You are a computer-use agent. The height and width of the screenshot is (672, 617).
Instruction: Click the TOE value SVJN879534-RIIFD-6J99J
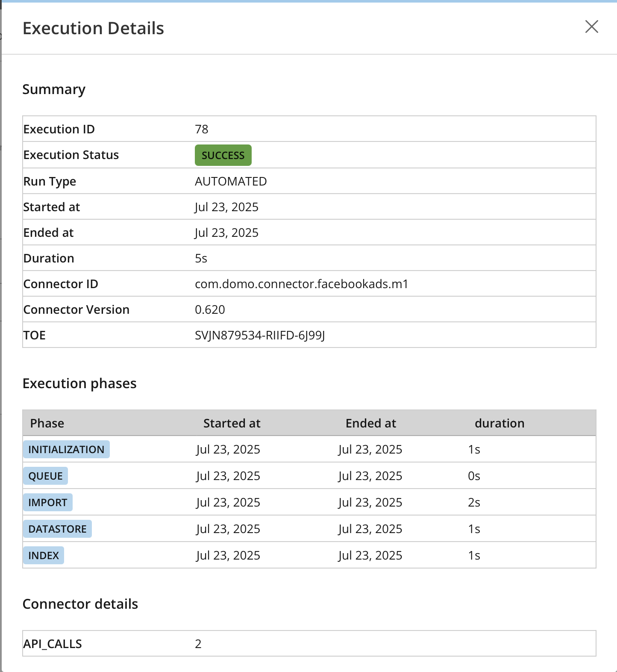[260, 335]
